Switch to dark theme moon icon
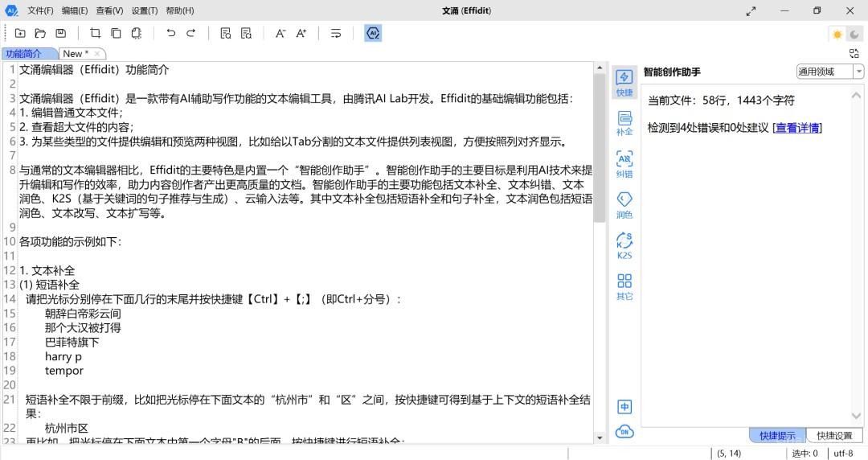 click(x=854, y=35)
